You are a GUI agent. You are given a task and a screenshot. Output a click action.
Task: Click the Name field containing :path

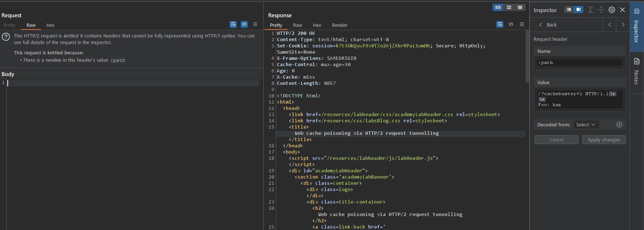pos(580,62)
